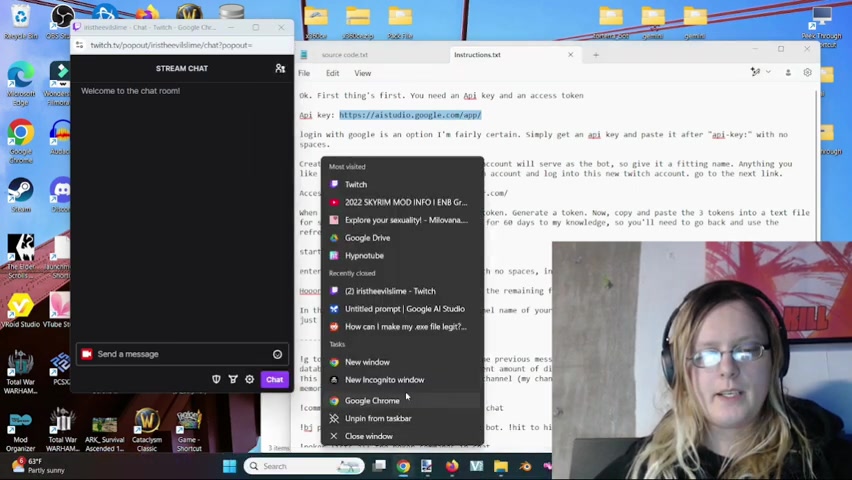
Task: Select the Cataclysm Classic desktop icon
Action: [x=147, y=431]
